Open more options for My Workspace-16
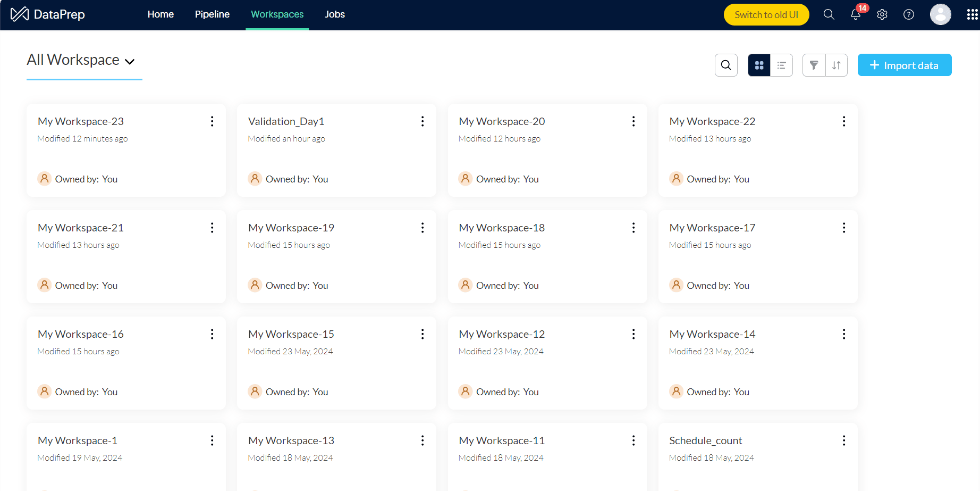The image size is (980, 491). [x=212, y=334]
